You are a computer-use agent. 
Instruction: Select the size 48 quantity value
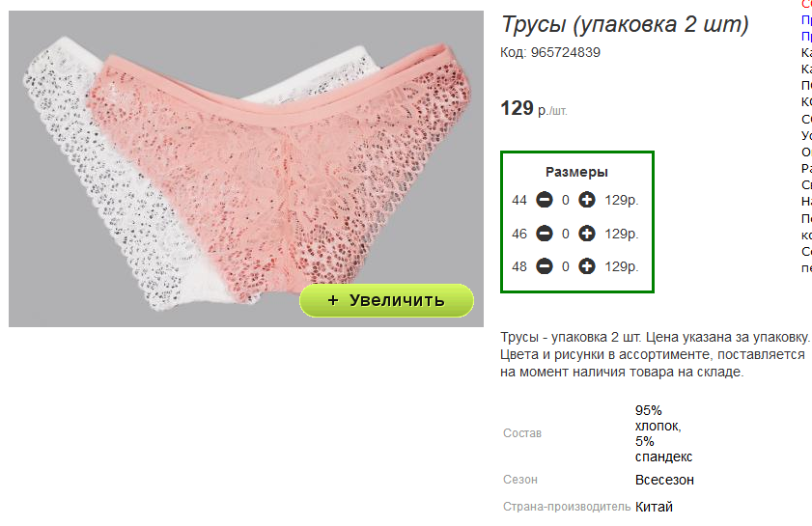pos(566,266)
